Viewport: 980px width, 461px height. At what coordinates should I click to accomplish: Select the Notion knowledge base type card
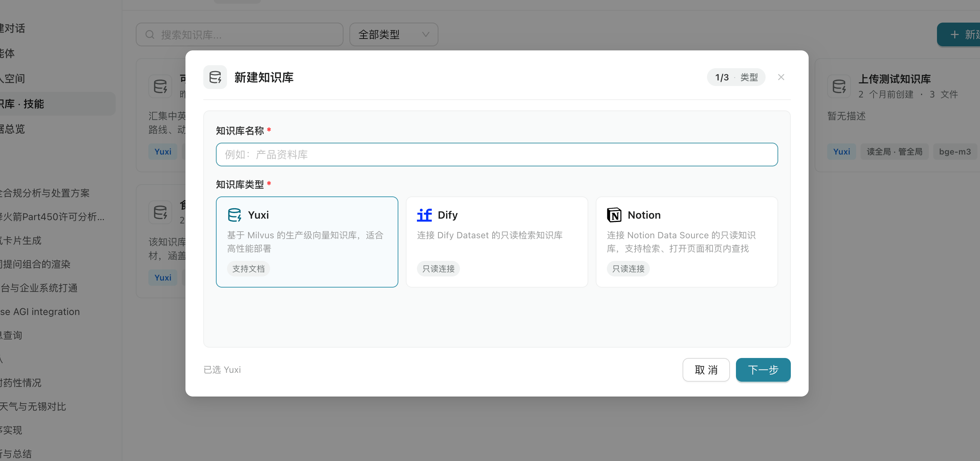(687, 242)
